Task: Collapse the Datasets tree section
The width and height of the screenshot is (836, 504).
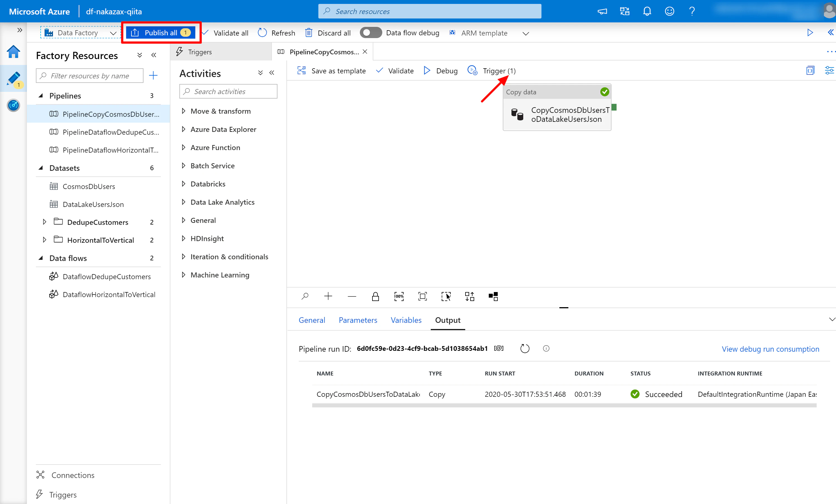Action: coord(41,168)
